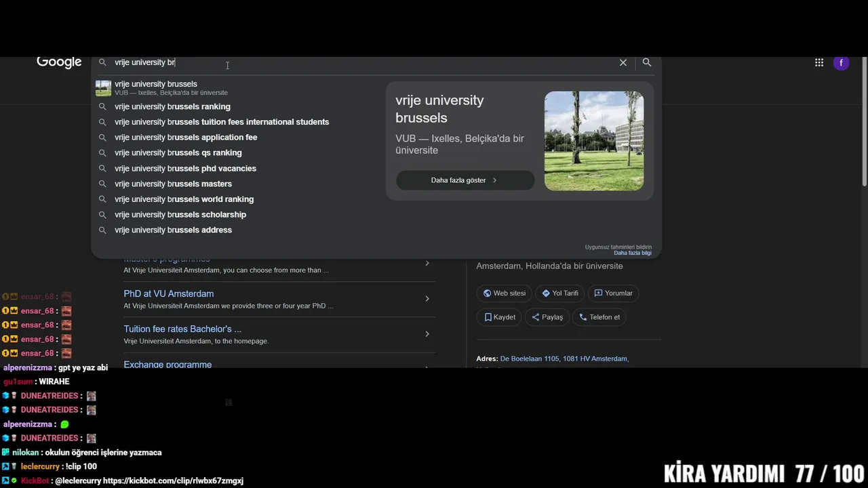Image resolution: width=868 pixels, height=488 pixels.
Task: Open the VUB campus photo thumbnail
Action: point(594,141)
